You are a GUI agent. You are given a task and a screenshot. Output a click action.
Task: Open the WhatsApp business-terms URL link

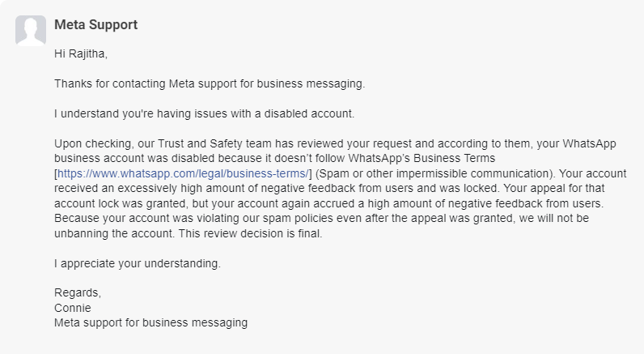pyautogui.click(x=183, y=174)
